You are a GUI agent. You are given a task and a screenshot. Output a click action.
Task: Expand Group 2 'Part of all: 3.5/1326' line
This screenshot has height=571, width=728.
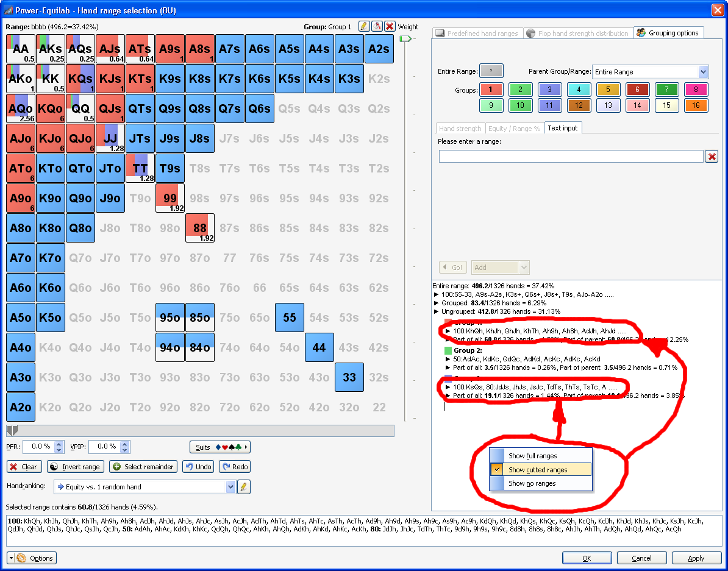tap(448, 367)
